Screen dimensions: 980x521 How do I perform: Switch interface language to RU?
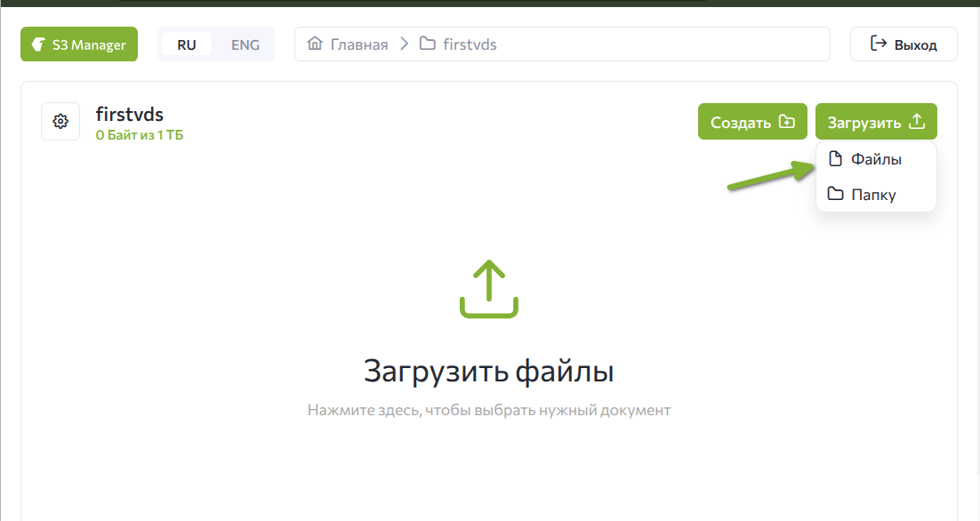coord(187,44)
